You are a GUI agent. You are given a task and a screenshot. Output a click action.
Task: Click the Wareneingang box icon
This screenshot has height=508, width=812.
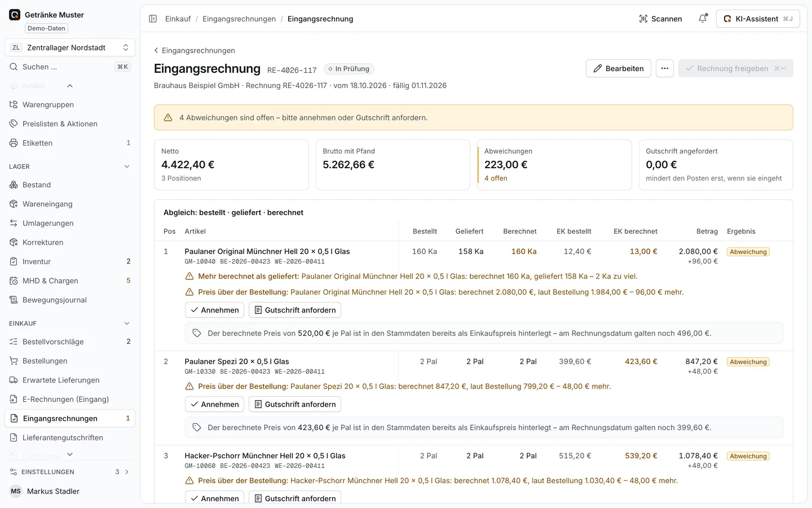coord(14,204)
